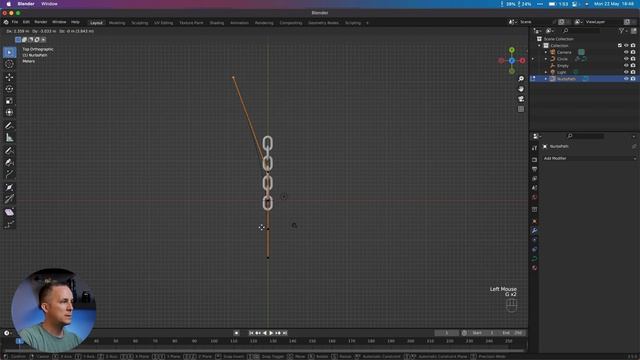Screen dimensions: 640x360
Task: Open properties editor type dropdown
Action: pyautogui.click(x=537, y=136)
